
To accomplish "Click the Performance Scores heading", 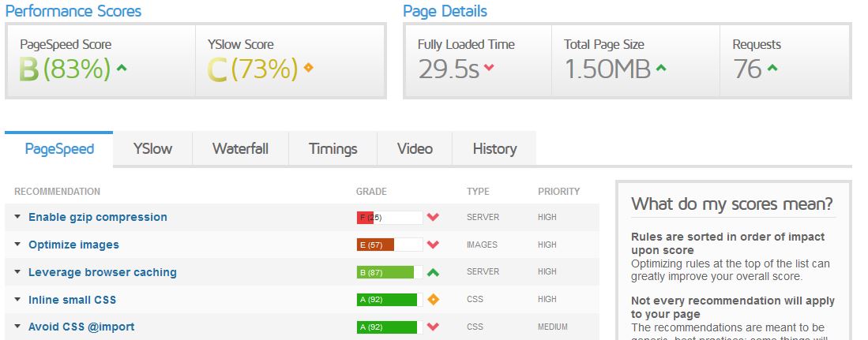I will 73,11.
